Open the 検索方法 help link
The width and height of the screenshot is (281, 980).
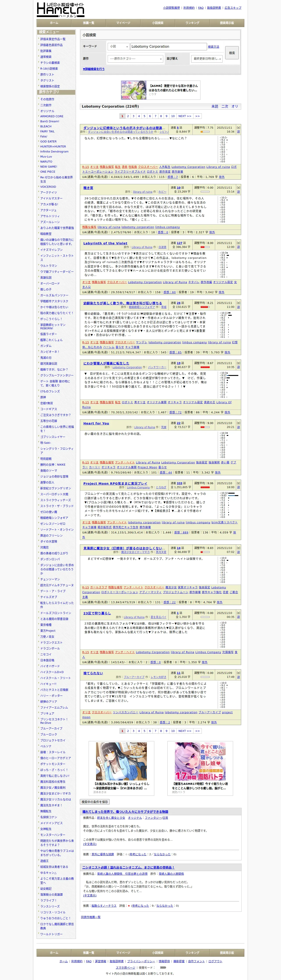point(214,47)
